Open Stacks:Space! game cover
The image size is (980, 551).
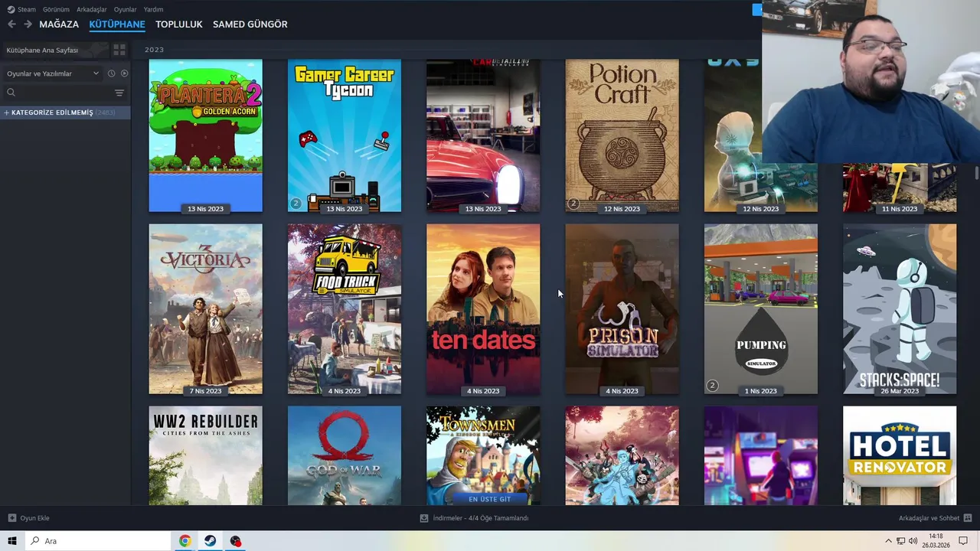pyautogui.click(x=900, y=309)
